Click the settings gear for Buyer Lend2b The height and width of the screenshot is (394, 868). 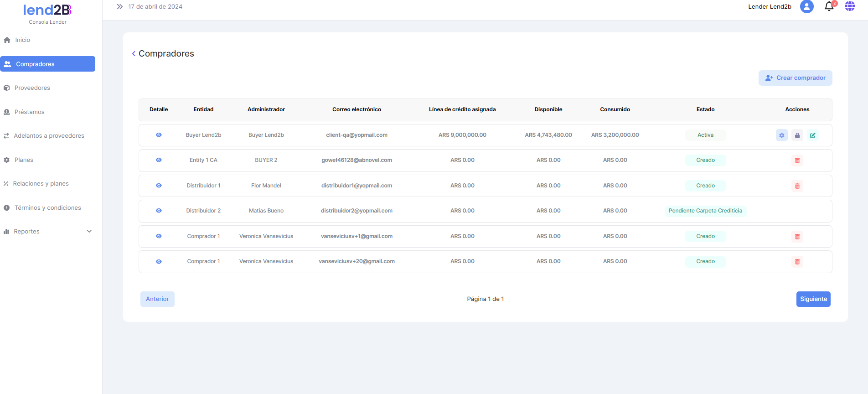[781, 135]
